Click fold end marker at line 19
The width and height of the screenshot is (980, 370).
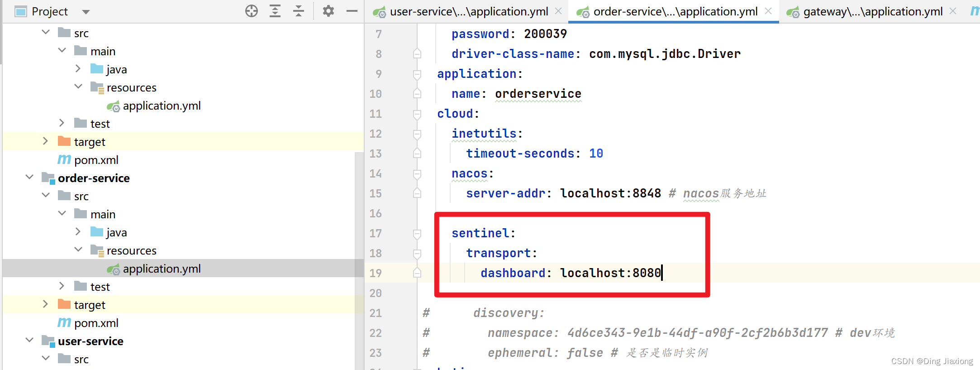(x=417, y=273)
